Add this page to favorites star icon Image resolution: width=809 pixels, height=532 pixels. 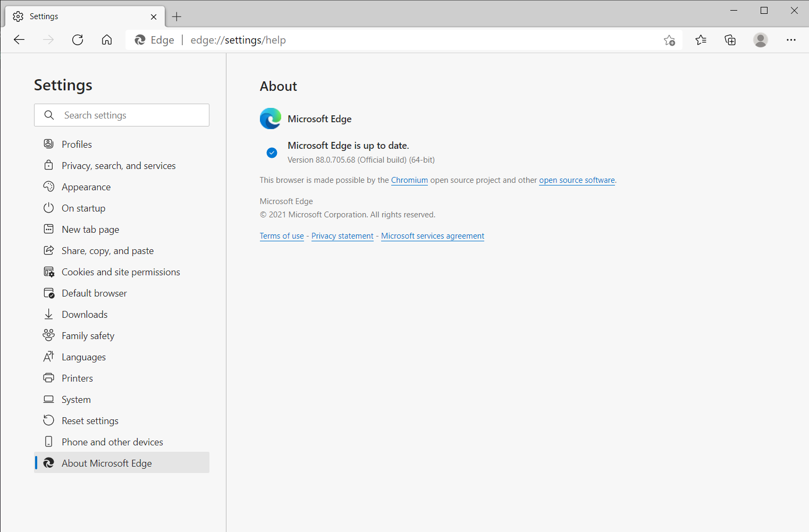pyautogui.click(x=669, y=40)
